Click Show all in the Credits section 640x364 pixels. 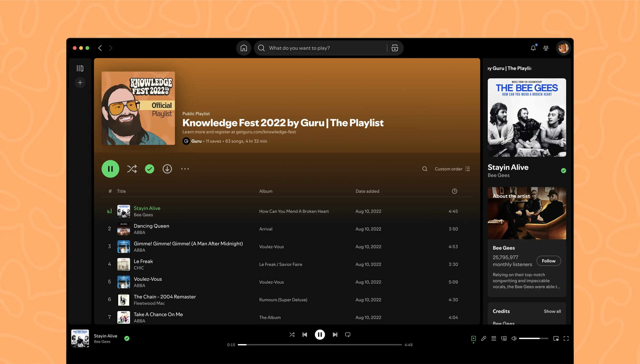(x=552, y=311)
